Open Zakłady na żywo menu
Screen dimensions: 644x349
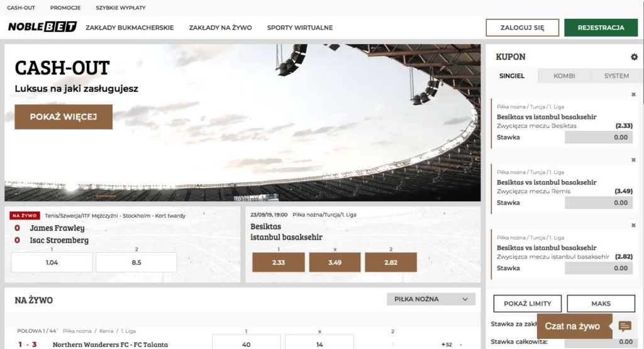click(220, 28)
